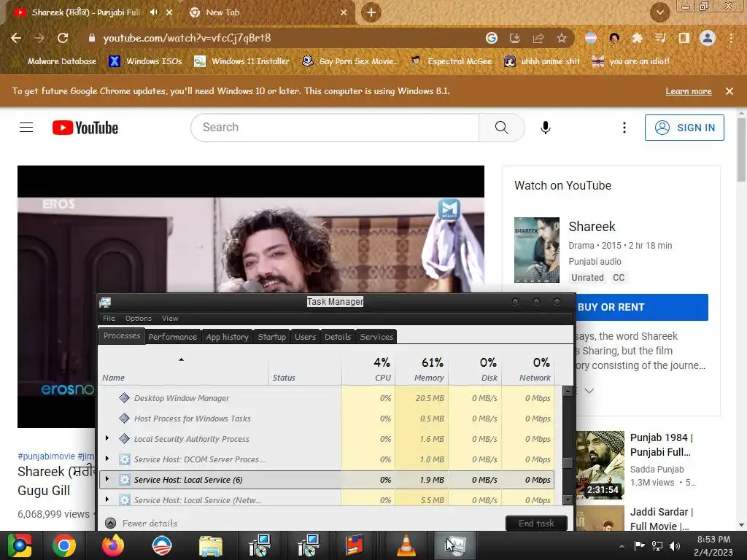Bookmark this page with the star icon
747x560 pixels.
click(562, 38)
